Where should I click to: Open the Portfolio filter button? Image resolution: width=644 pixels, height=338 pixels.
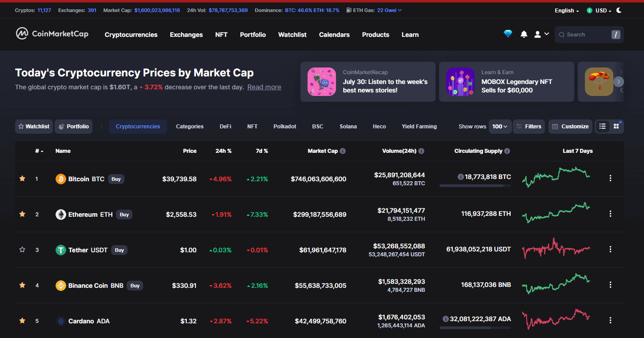tap(73, 127)
